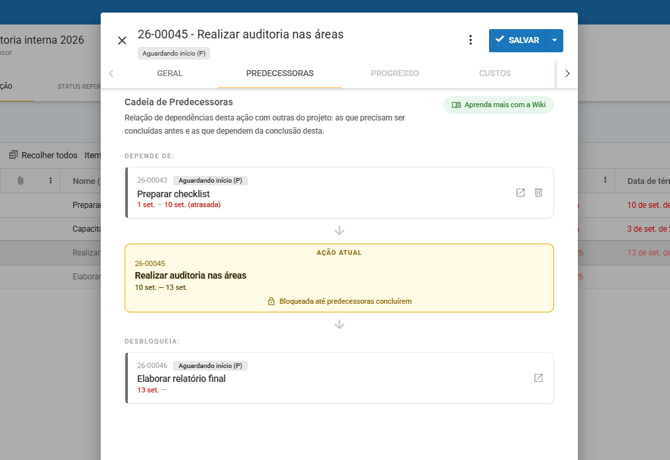
Task: Open the Preparar checklist action in a new window
Action: tap(520, 193)
